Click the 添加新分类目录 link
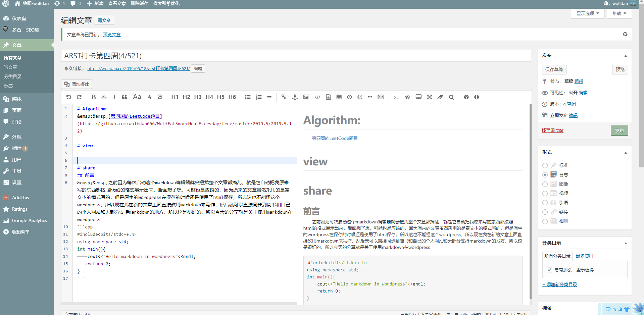Image resolution: width=644 pixels, height=315 pixels. [x=560, y=284]
